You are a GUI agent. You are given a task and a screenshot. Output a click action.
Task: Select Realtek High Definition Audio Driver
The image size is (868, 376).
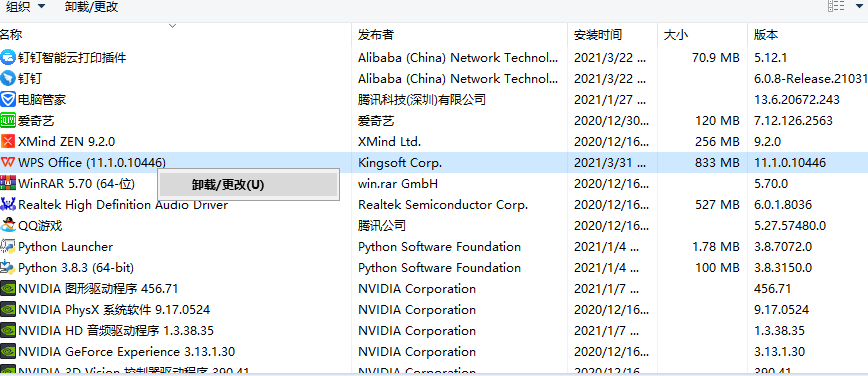point(123,204)
